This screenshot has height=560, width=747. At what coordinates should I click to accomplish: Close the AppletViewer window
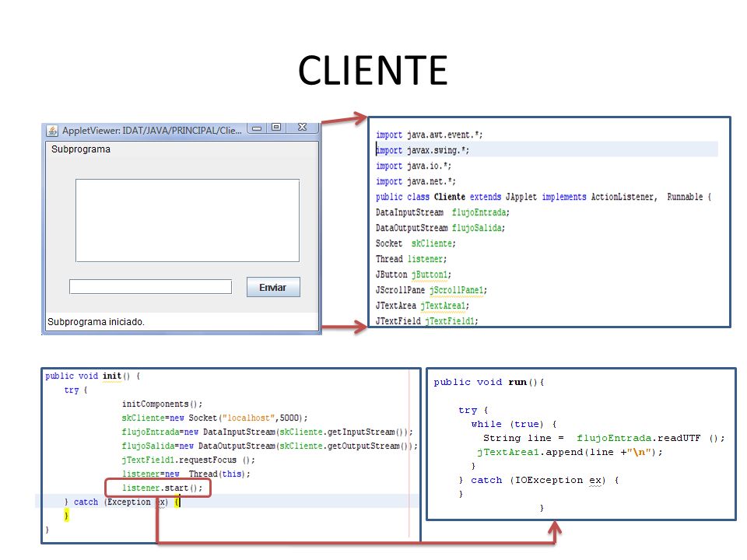302,127
